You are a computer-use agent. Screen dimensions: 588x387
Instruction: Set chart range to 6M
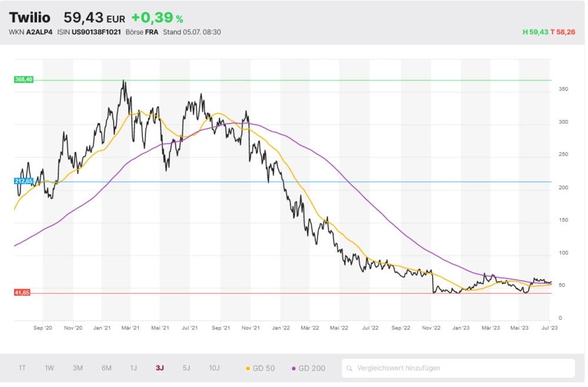tap(106, 368)
